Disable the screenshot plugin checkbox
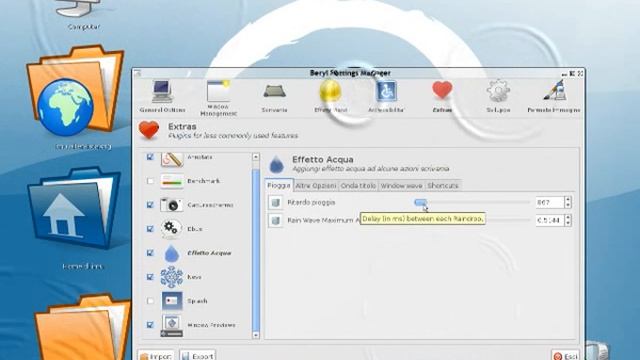 150,205
